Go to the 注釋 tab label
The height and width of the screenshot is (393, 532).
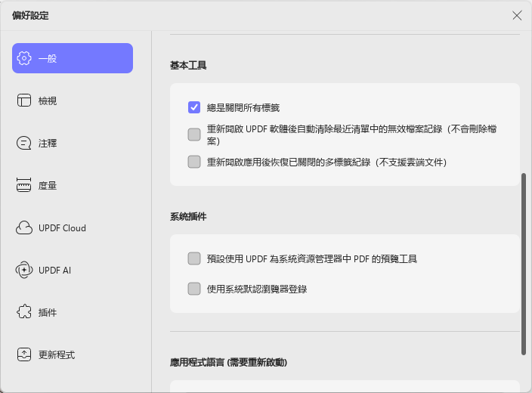(x=48, y=143)
